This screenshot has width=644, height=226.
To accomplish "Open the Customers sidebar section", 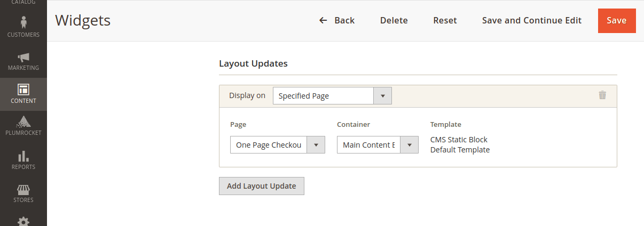I will pyautogui.click(x=23, y=27).
